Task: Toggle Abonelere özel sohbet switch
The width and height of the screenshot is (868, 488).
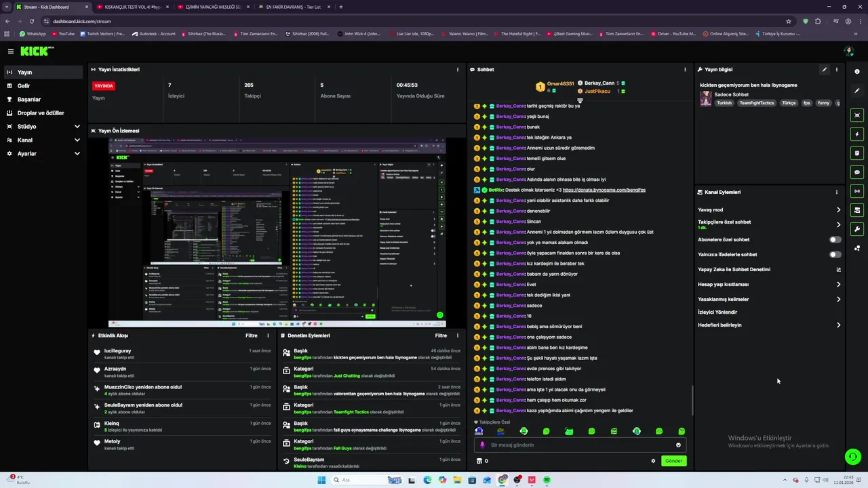Action: point(835,239)
